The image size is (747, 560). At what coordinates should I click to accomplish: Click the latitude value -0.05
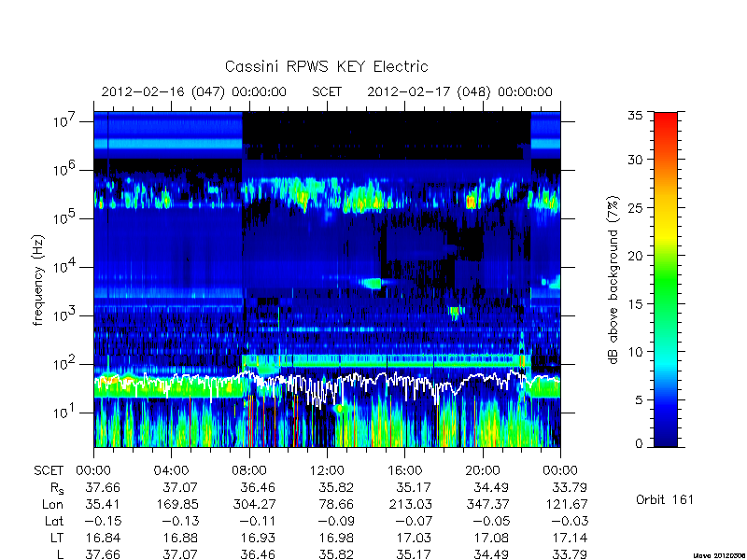pyautogui.click(x=491, y=522)
